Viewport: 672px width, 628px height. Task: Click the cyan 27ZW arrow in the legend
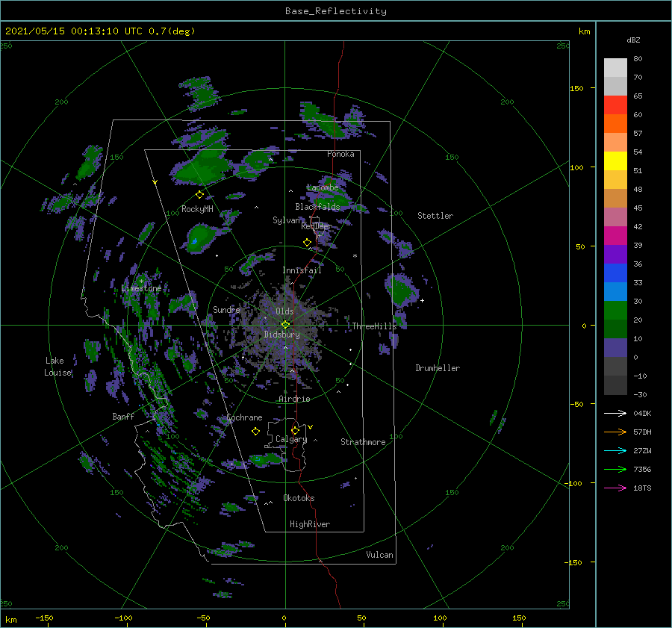click(615, 450)
